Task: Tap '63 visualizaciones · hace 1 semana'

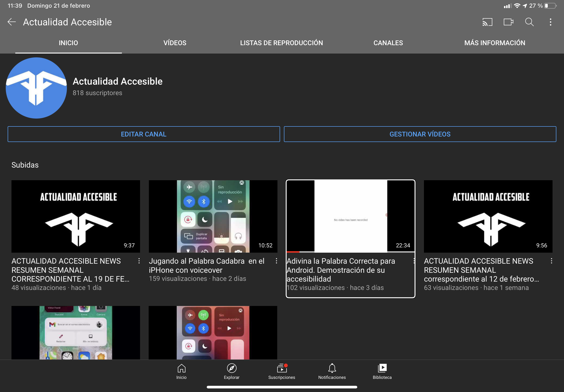Action: click(x=476, y=288)
